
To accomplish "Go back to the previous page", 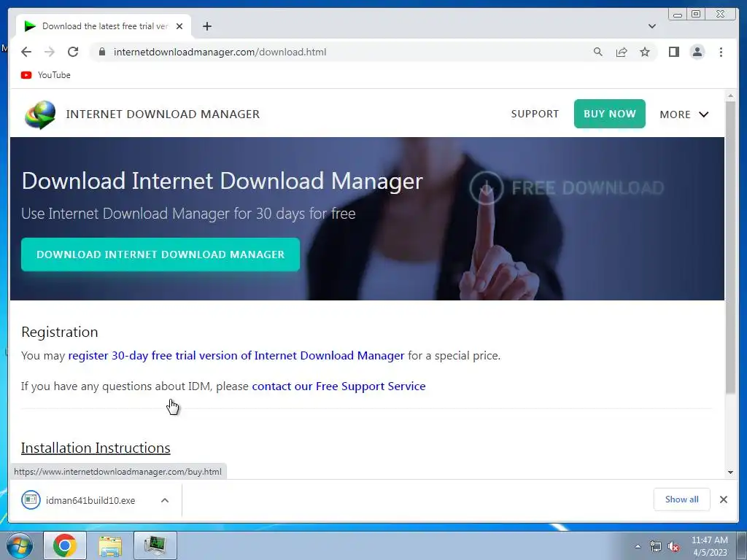I will pyautogui.click(x=26, y=52).
